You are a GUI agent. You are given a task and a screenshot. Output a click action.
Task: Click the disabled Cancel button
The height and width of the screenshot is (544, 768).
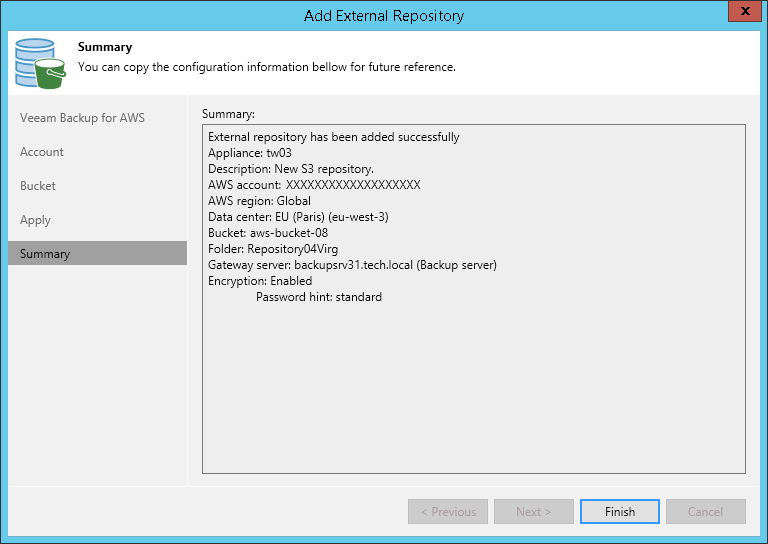(705, 511)
